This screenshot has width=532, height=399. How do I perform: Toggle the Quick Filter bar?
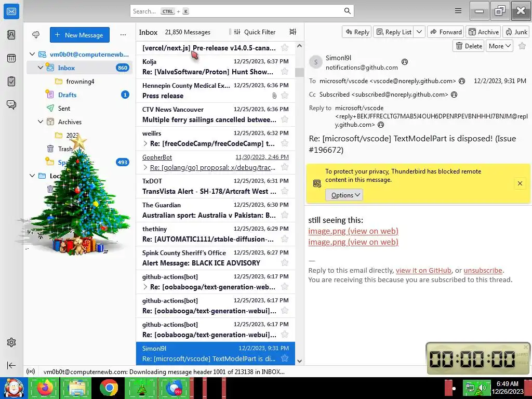[255, 32]
